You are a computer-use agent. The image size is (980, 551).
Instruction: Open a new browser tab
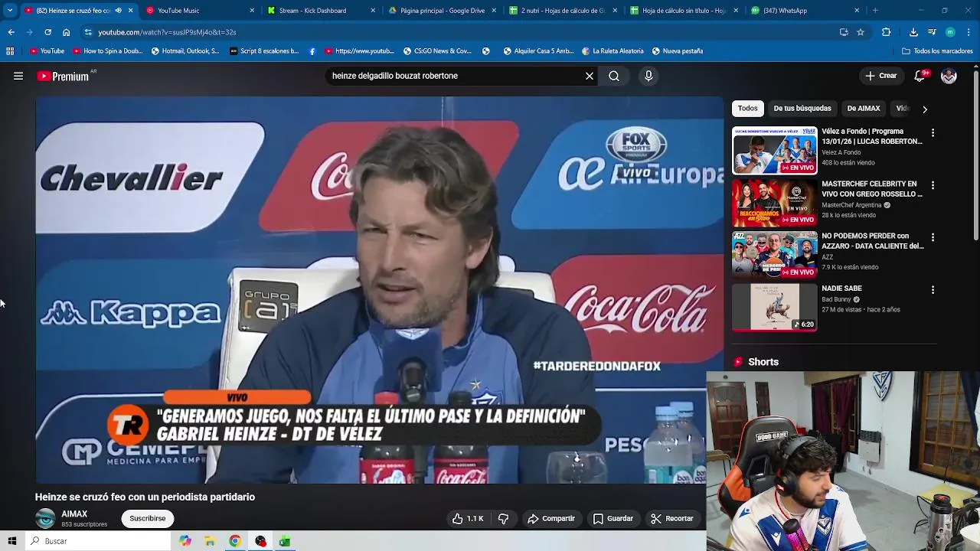pos(875,11)
